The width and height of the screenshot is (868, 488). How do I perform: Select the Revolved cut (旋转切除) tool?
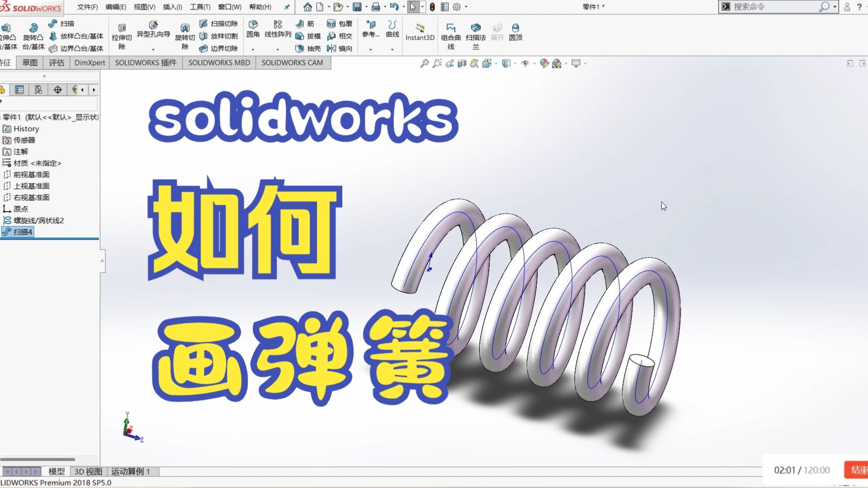[185, 36]
